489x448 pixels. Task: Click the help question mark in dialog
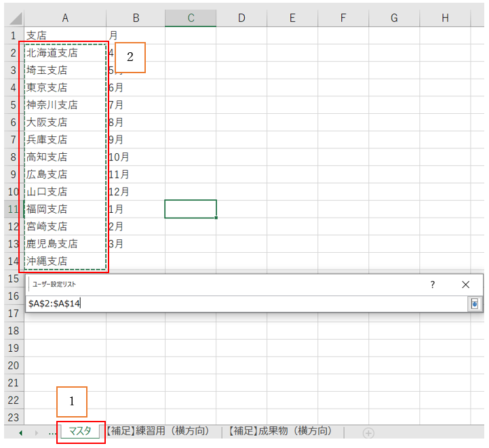[433, 285]
